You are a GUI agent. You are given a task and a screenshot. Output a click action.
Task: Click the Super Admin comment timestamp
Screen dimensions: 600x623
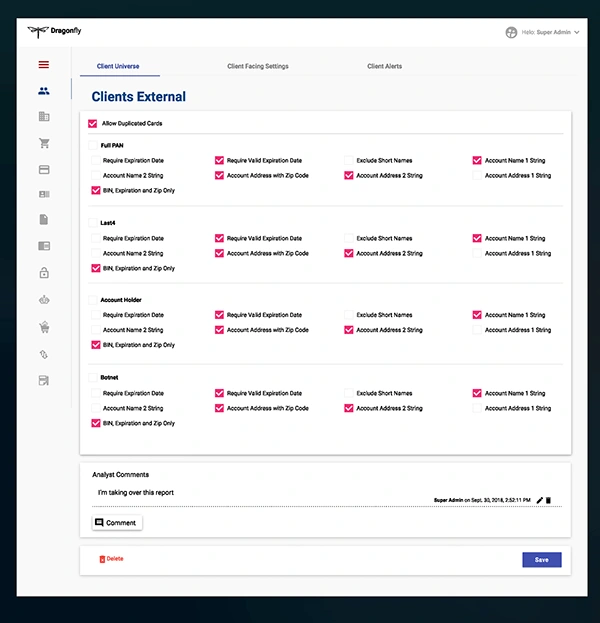[482, 500]
